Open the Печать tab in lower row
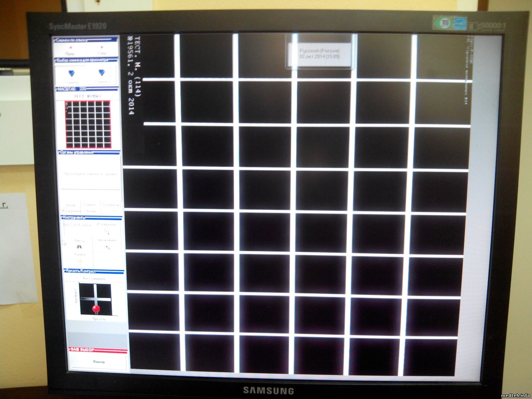The image size is (532, 399). pos(91,211)
